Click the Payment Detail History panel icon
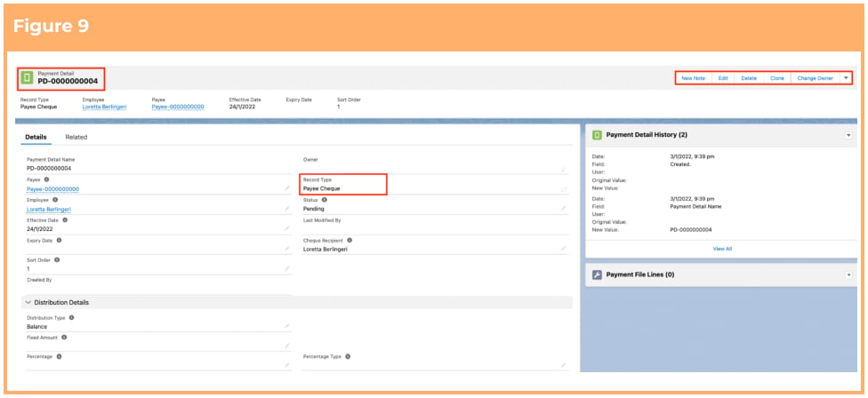 pyautogui.click(x=597, y=135)
